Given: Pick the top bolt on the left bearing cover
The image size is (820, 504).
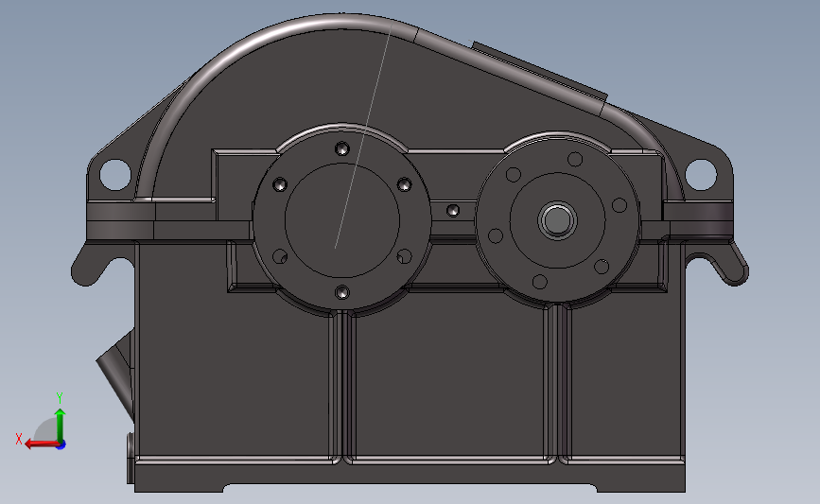Looking at the screenshot, I should click(342, 149).
